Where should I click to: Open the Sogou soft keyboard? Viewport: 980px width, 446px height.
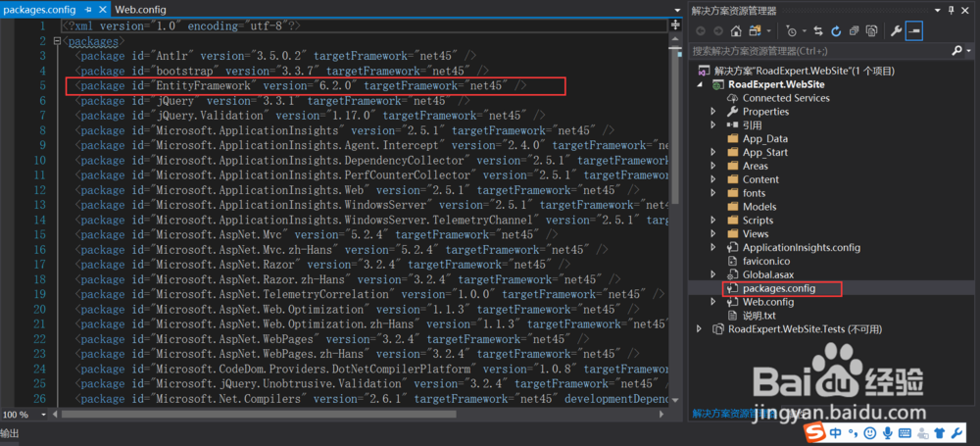pos(905,433)
